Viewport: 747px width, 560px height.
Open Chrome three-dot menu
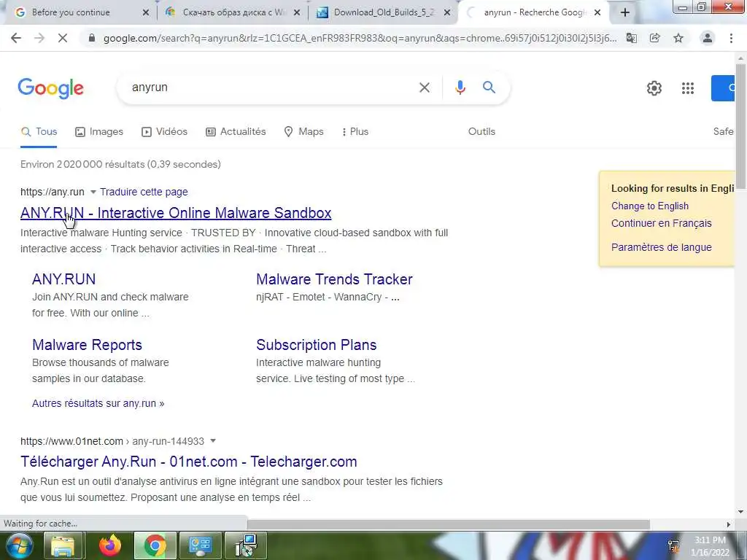[x=731, y=38]
